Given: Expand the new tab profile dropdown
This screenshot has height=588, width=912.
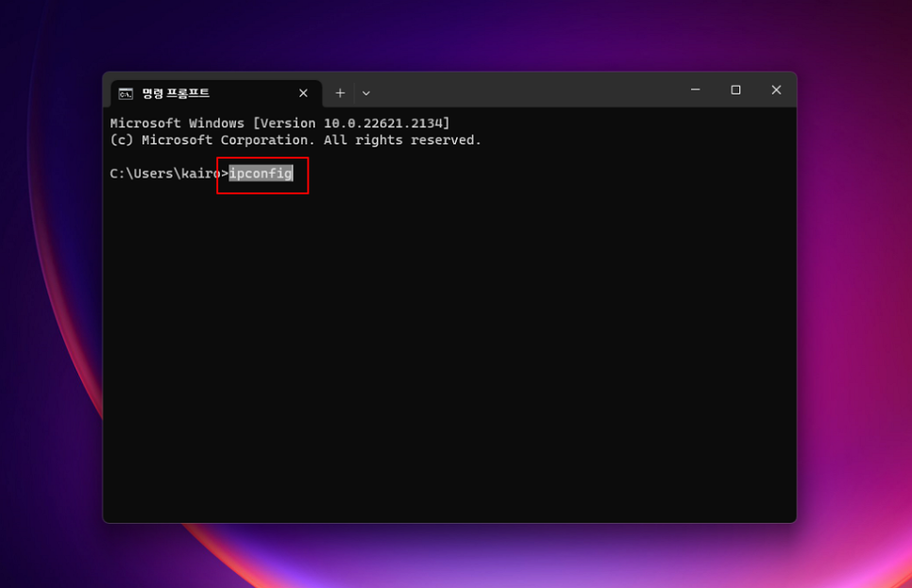Looking at the screenshot, I should coord(366,93).
